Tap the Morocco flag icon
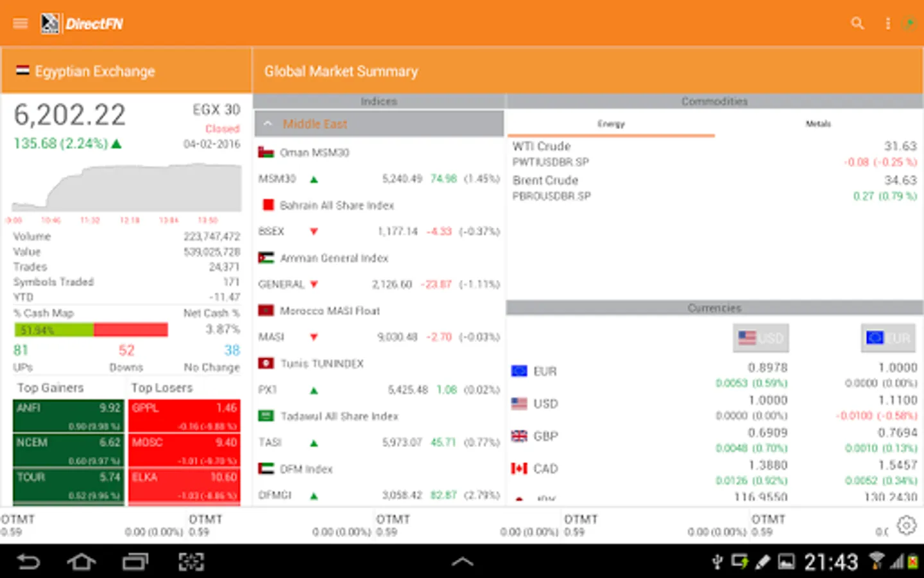This screenshot has width=924, height=578. click(x=266, y=310)
